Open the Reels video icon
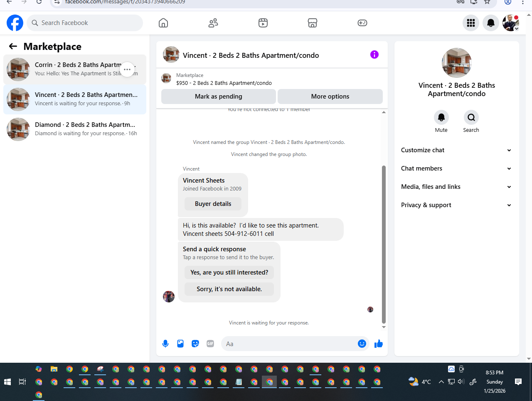532x401 pixels. [x=263, y=23]
